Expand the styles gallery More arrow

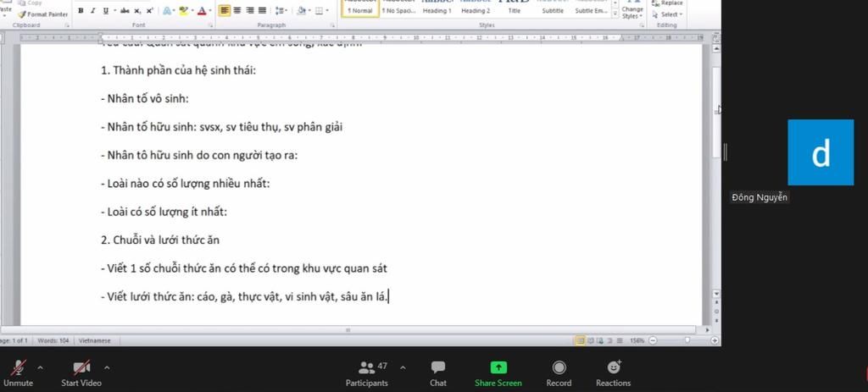click(x=615, y=14)
